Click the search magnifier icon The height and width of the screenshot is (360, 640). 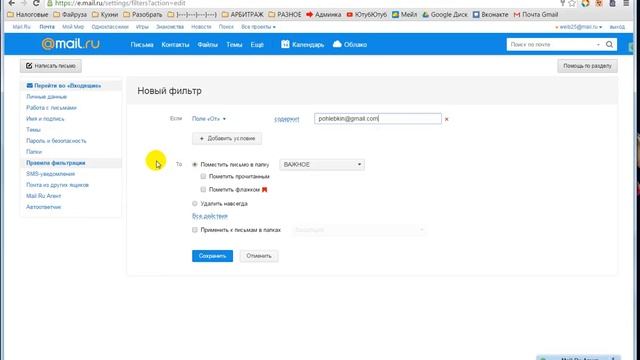pos(609,44)
